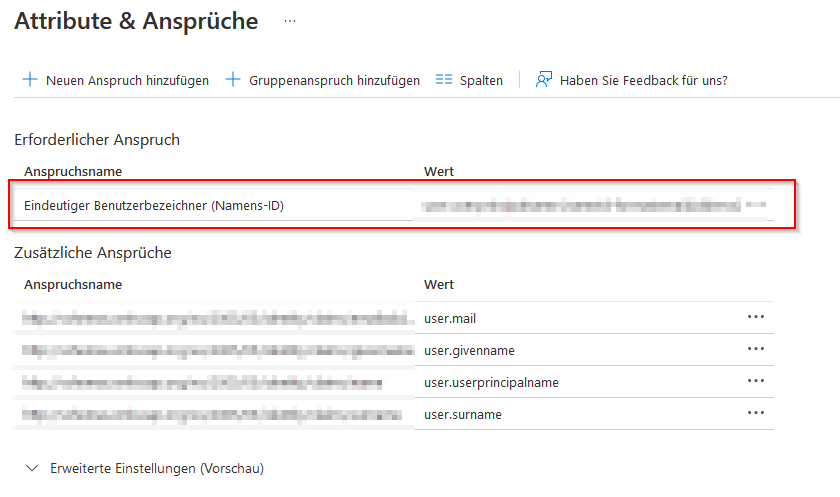Viewport: 840px width, 497px height.
Task: Click the Anspruchsname header under Zusätzliche Ansprüche
Action: point(73,284)
